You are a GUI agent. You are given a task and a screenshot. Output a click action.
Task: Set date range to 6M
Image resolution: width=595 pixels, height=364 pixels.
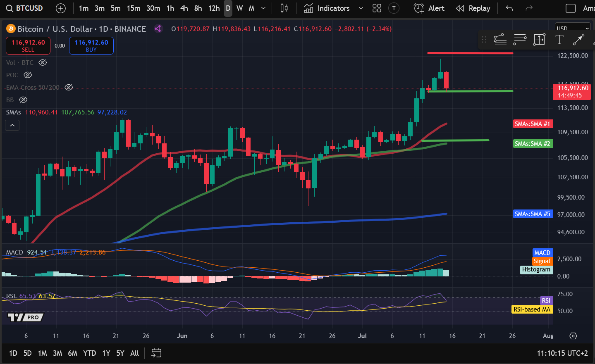(x=72, y=353)
